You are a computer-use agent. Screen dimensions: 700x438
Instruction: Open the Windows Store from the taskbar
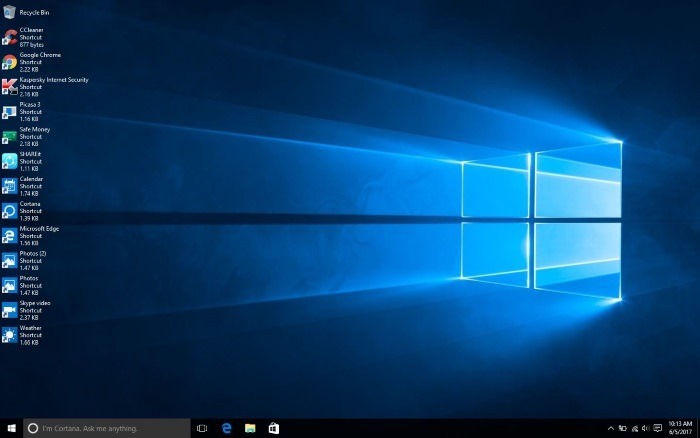[x=274, y=428]
